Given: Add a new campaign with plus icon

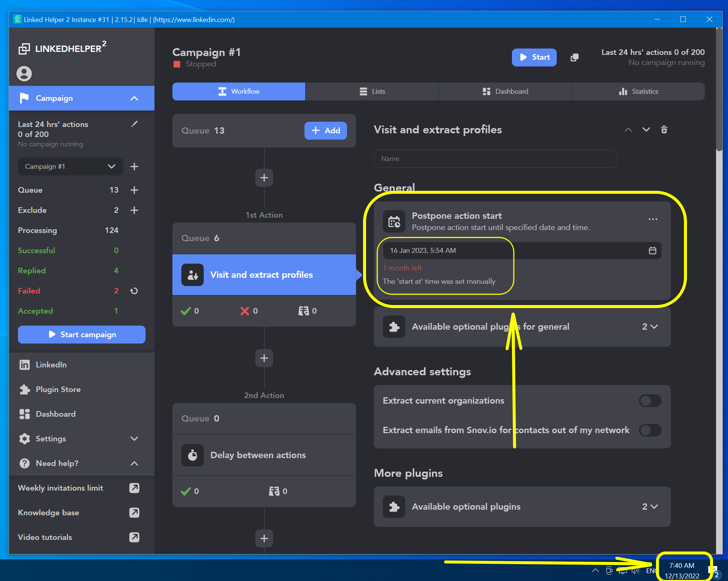Looking at the screenshot, I should pyautogui.click(x=134, y=167).
